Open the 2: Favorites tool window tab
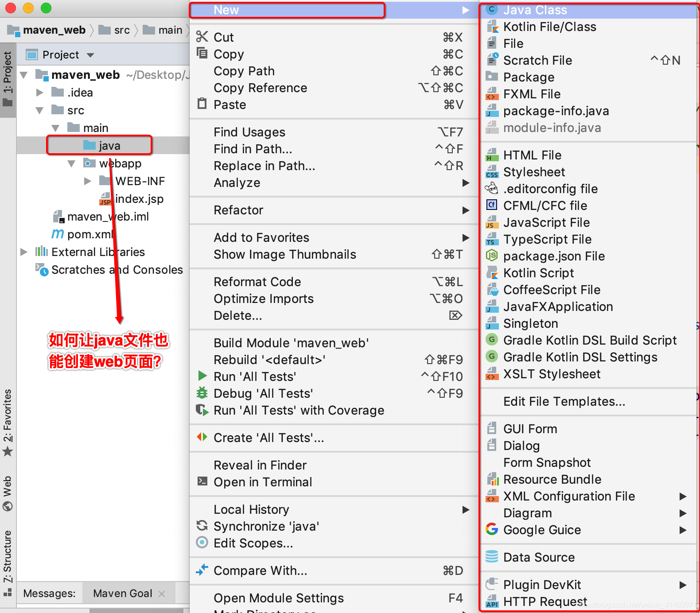 tap(8, 423)
